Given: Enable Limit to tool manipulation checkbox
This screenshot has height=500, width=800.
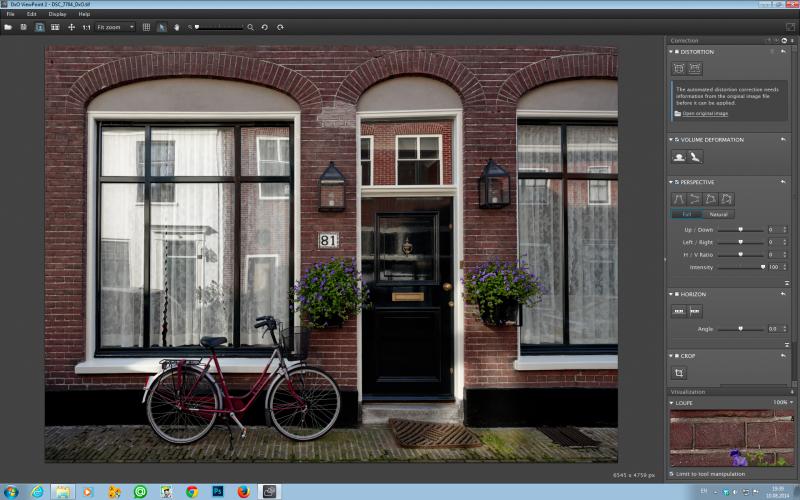Looking at the screenshot, I should pos(671,474).
